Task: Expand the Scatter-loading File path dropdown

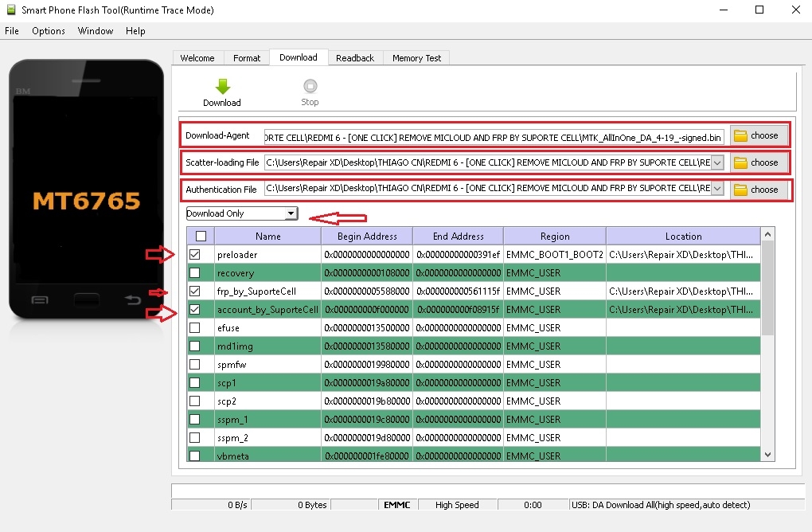Action: 717,162
